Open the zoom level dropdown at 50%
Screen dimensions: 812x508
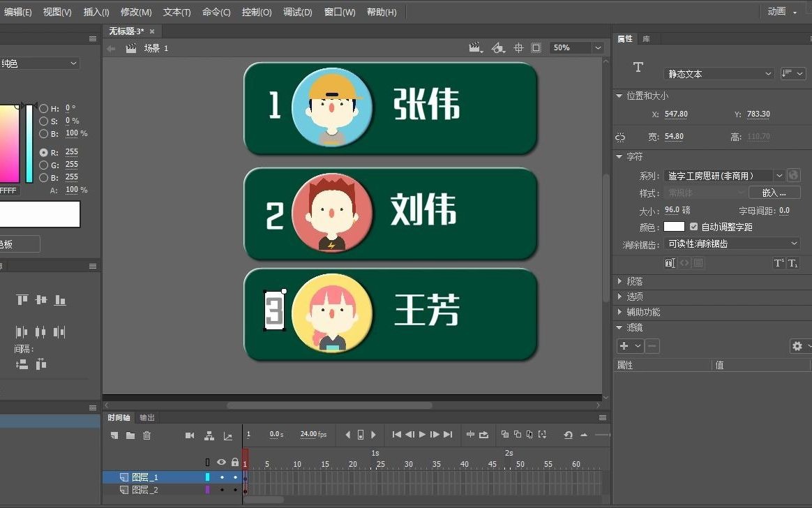pyautogui.click(x=596, y=47)
